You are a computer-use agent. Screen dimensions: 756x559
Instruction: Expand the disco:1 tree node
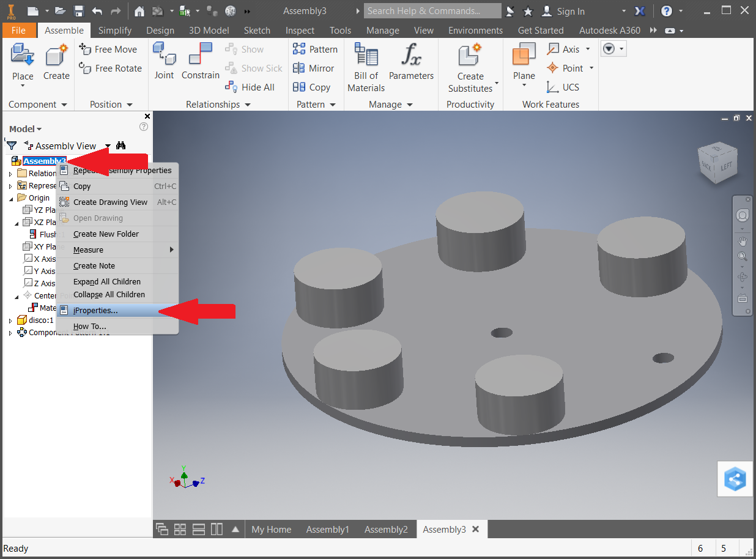[x=10, y=320]
